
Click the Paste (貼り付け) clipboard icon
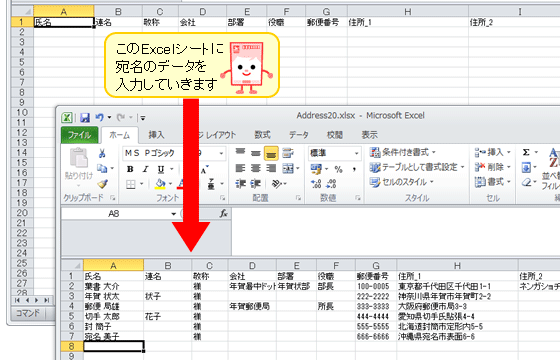[79, 158]
